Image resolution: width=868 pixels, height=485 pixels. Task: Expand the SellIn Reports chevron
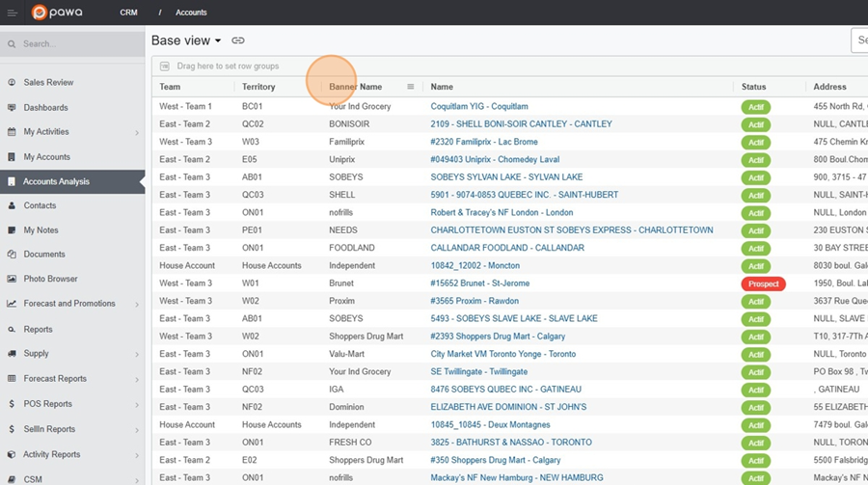click(x=137, y=430)
